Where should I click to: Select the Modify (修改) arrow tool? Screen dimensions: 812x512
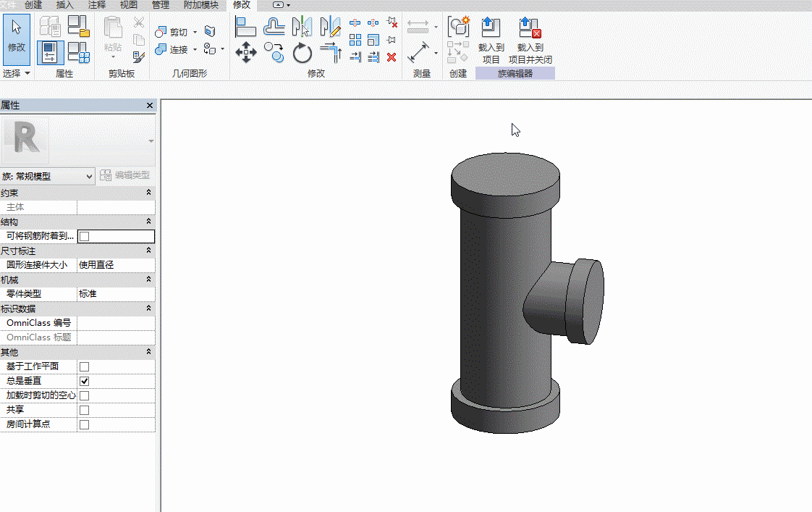[x=16, y=35]
